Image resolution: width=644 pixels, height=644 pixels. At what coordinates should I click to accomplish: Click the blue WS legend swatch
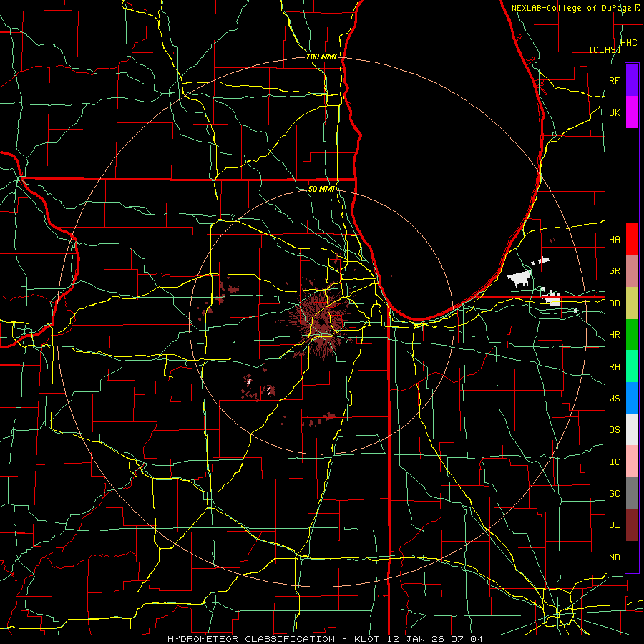pos(632,398)
